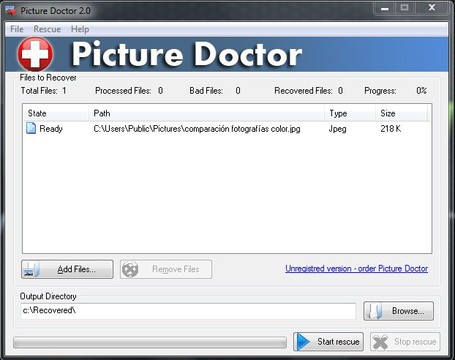Select the file icon in the Ready row
This screenshot has height=360, width=455.
pyautogui.click(x=31, y=128)
